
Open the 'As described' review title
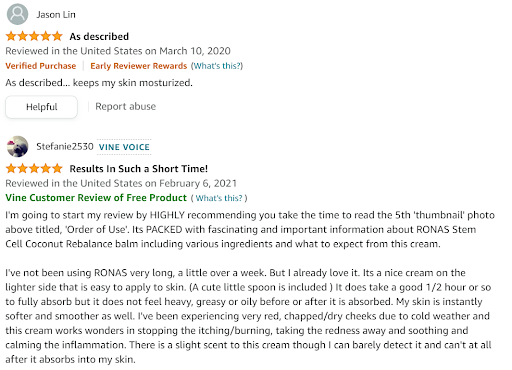click(99, 36)
